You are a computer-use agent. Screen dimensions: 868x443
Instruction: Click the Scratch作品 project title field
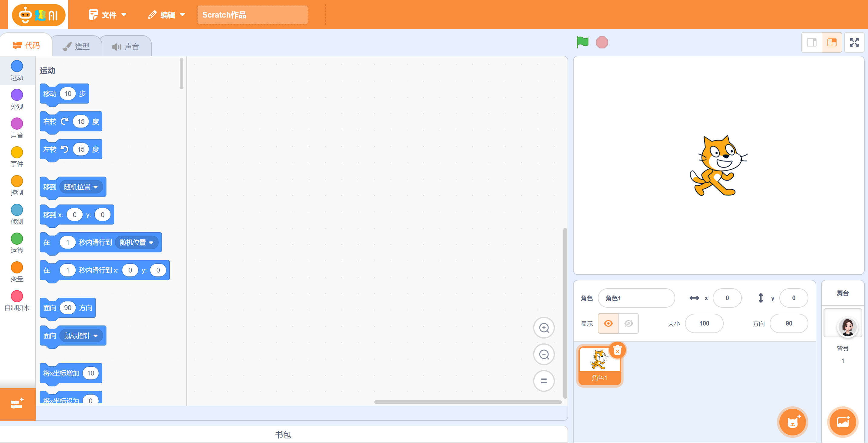click(252, 15)
